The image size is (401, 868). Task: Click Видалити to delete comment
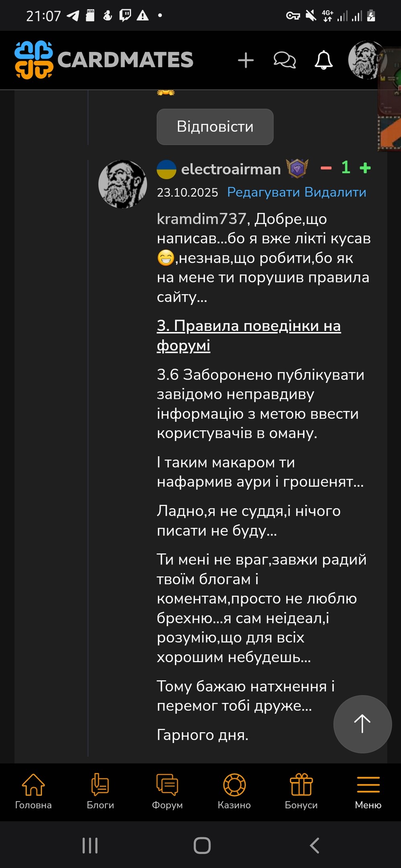point(335,192)
